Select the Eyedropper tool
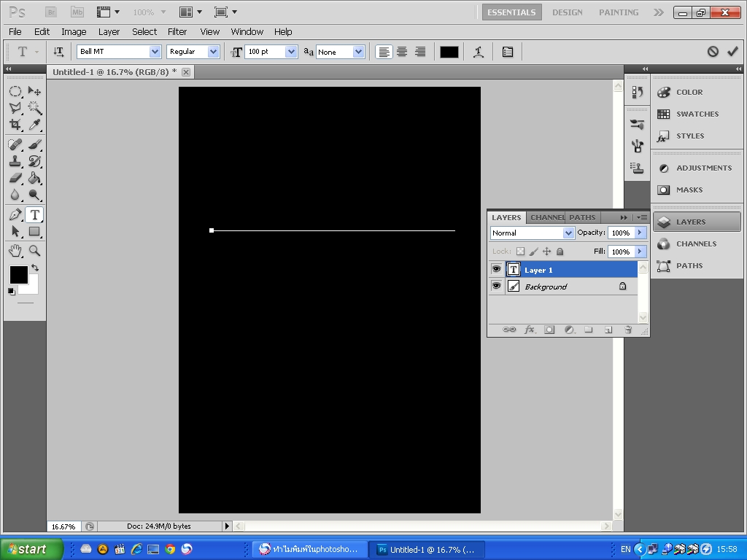This screenshot has width=747, height=560. (34, 125)
